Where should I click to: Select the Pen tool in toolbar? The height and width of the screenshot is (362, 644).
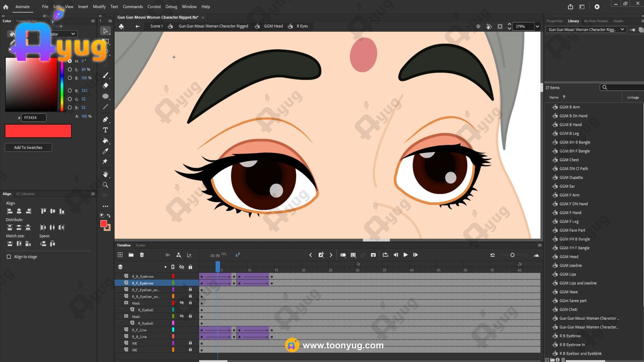click(x=105, y=119)
